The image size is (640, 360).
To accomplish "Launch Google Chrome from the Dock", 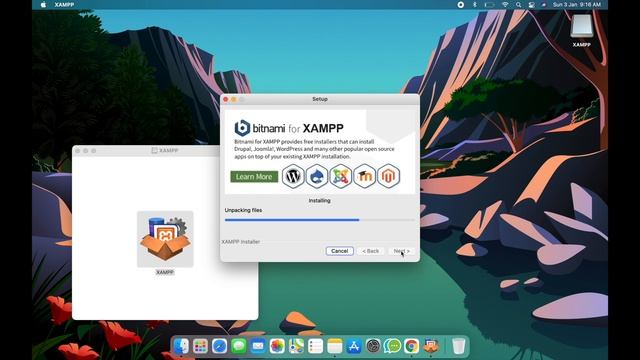I will pos(411,346).
